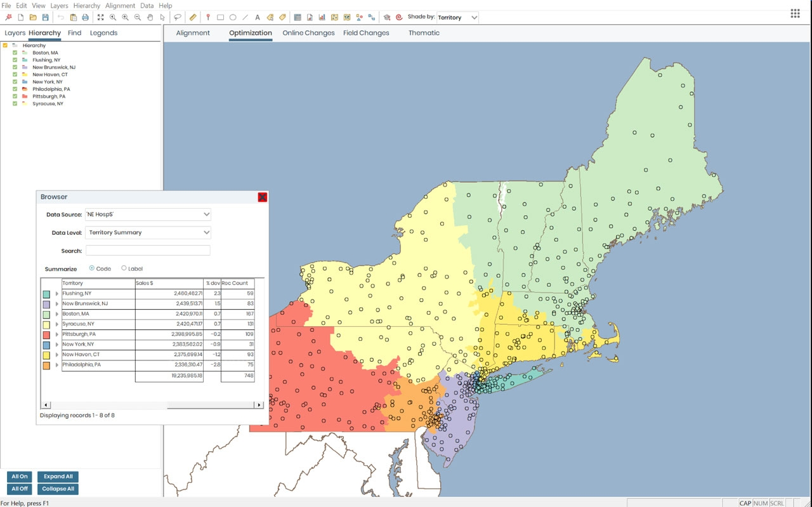Screen dimensions: 812x507
Task: Click the zoom to full extent icon
Action: coord(100,17)
